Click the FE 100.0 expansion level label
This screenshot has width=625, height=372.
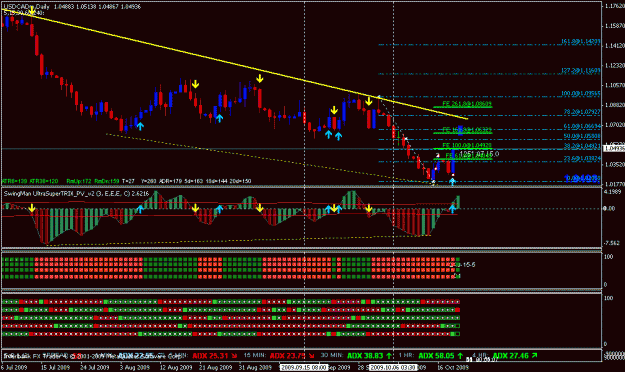click(467, 145)
